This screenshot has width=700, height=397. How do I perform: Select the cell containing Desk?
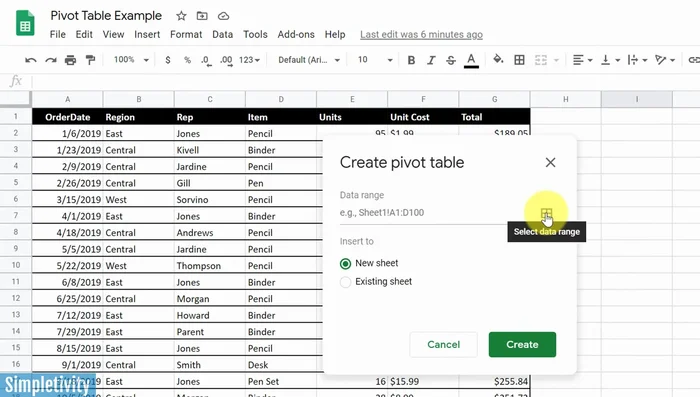pos(281,365)
